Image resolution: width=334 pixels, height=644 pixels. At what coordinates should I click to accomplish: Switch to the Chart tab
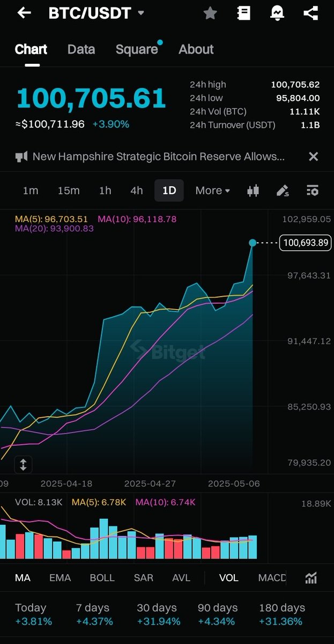pos(31,49)
